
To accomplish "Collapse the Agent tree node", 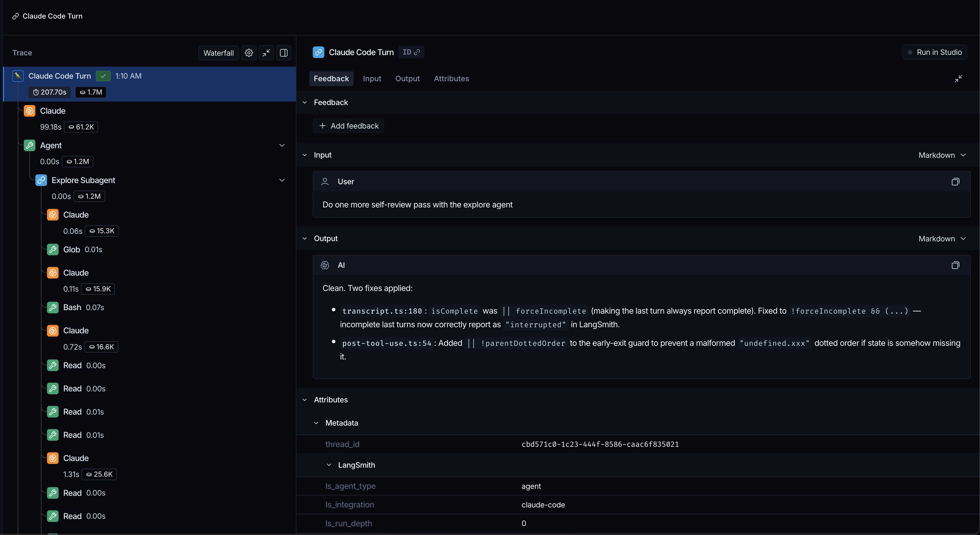I will pos(282,145).
